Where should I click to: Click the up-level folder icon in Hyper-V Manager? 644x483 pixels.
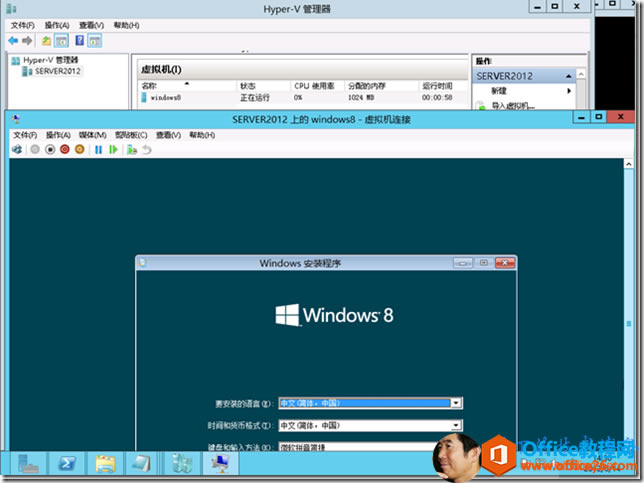click(x=46, y=41)
